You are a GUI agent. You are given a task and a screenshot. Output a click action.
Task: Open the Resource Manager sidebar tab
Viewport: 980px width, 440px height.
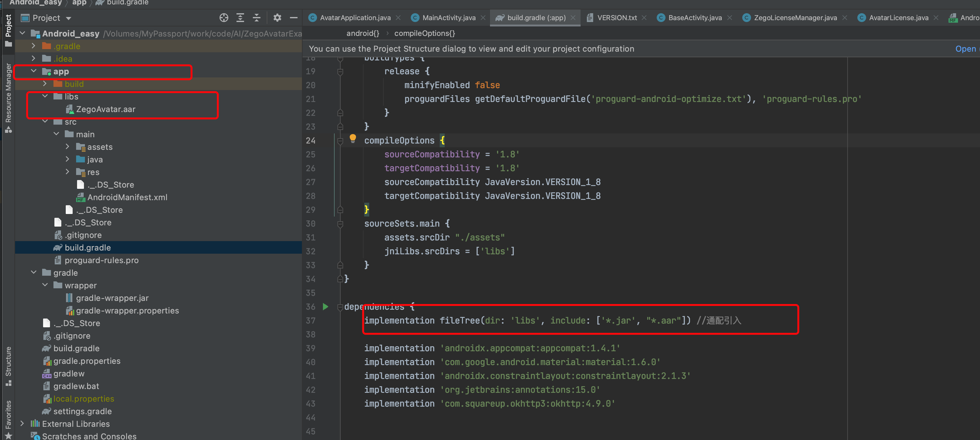(x=8, y=98)
